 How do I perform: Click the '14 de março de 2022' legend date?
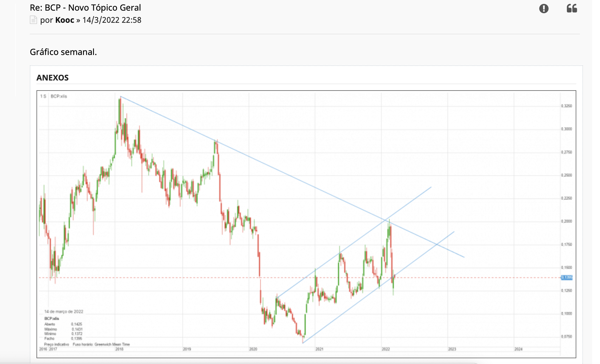[x=64, y=312]
